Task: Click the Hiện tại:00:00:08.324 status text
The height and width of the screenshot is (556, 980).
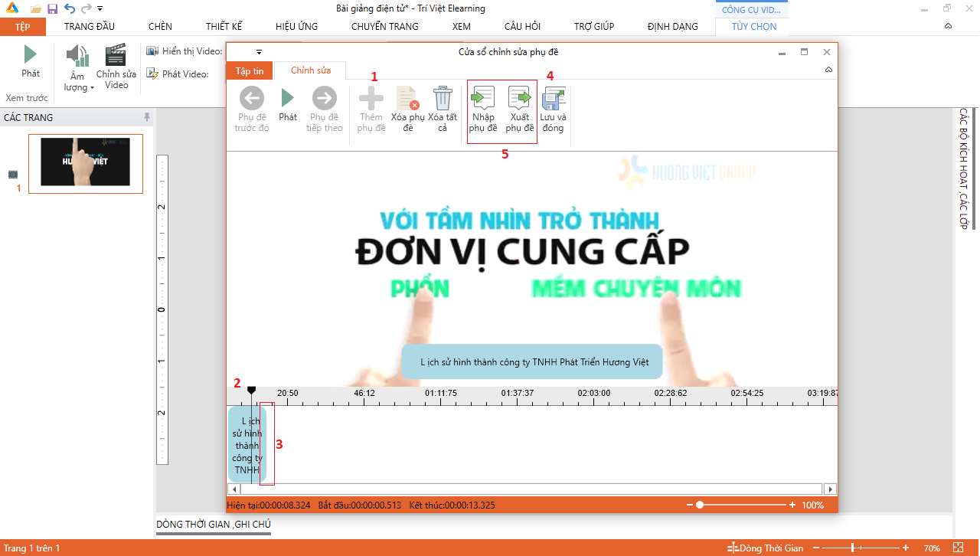Action: coord(269,505)
